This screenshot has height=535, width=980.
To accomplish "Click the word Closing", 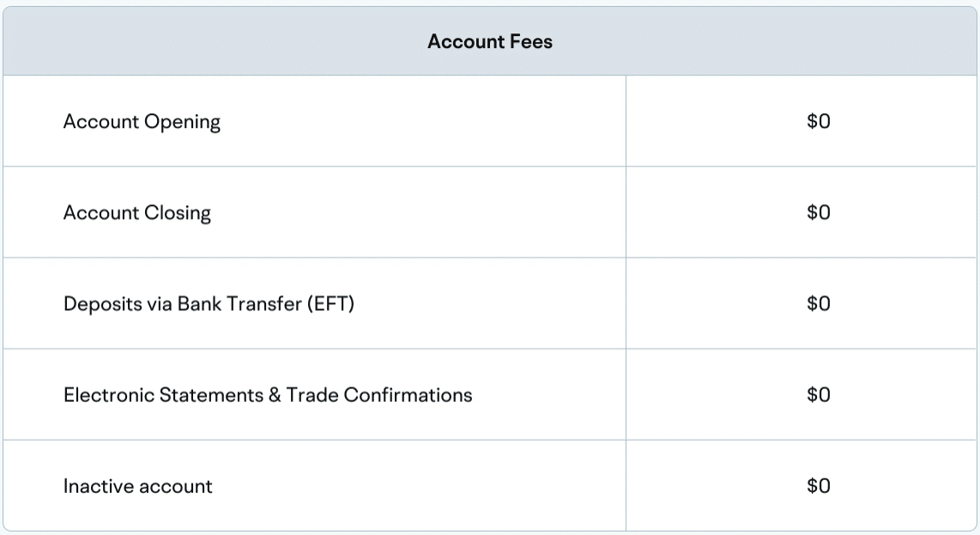I will [177, 213].
